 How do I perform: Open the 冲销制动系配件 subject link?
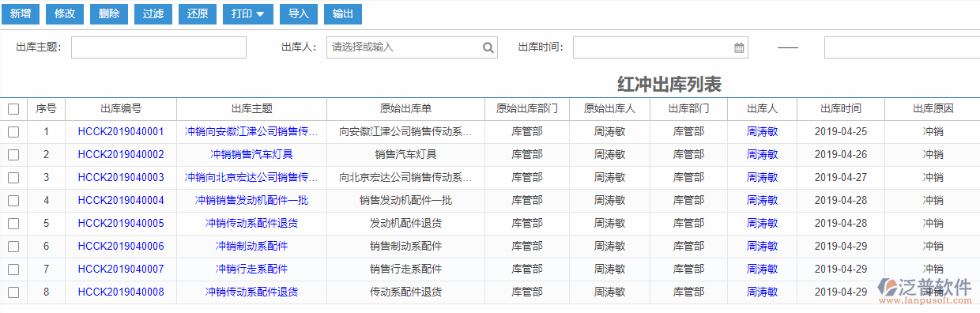(x=251, y=247)
